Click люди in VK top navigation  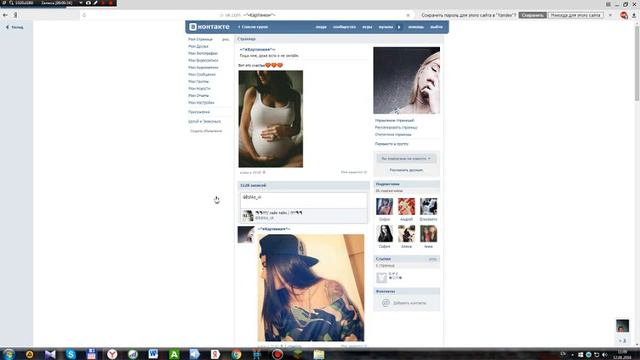[x=321, y=27]
